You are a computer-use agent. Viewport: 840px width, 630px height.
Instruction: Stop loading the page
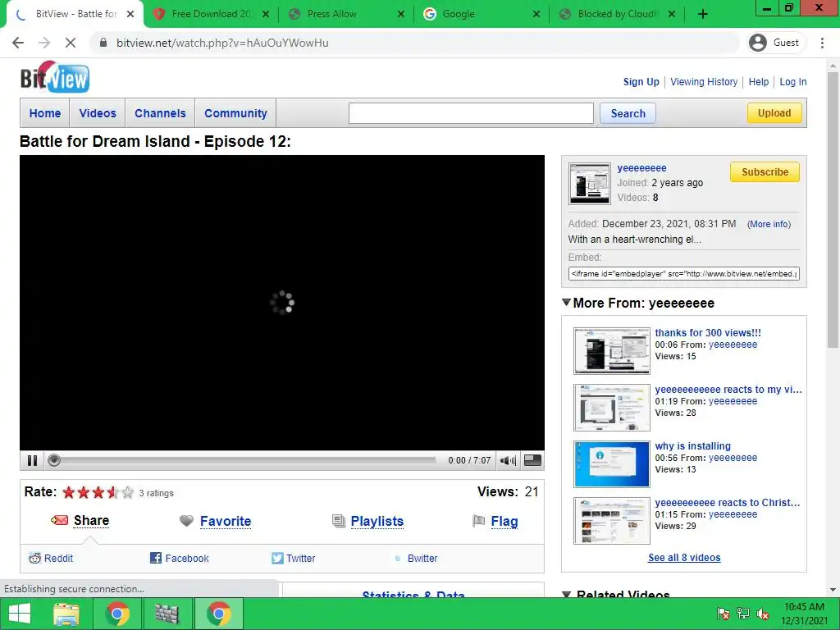(x=71, y=43)
